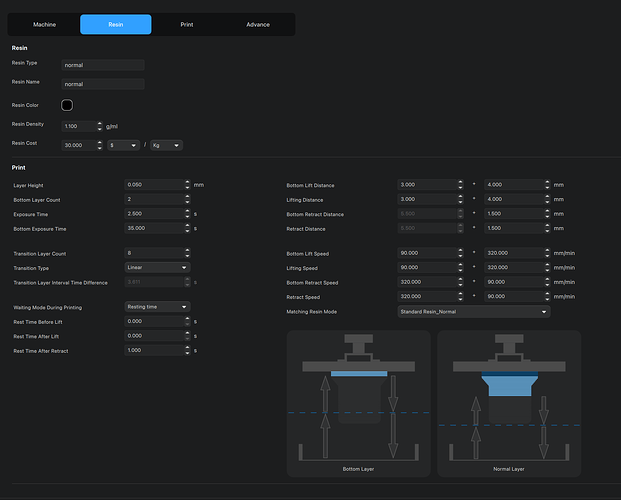Open the Print tab
The width and height of the screenshot is (621, 500).
(187, 25)
